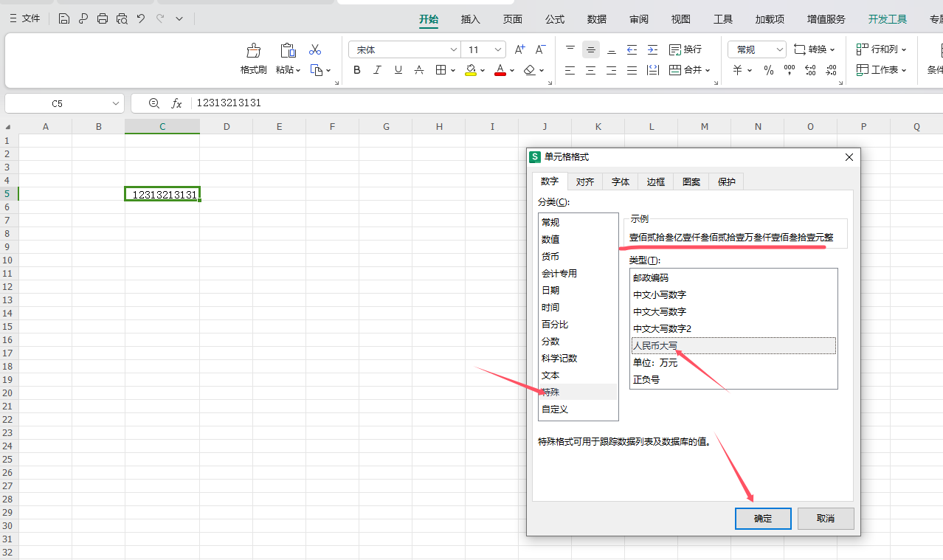Viewport: 943px width, 560px height.
Task: Open the 宋体 font name dropdown
Action: pyautogui.click(x=454, y=49)
